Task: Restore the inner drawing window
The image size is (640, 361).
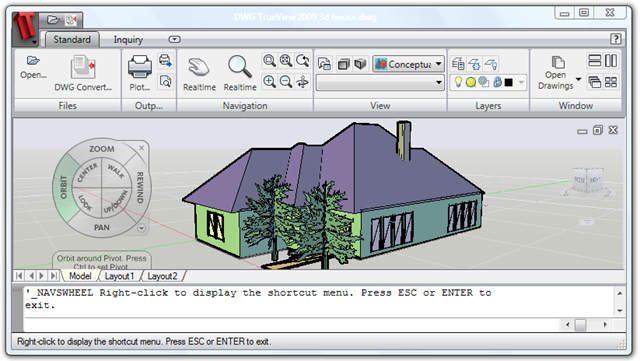Action: (598, 130)
